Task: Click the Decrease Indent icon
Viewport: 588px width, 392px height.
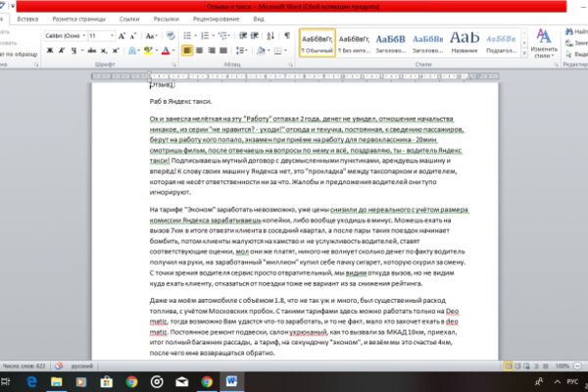Action: [x=243, y=36]
